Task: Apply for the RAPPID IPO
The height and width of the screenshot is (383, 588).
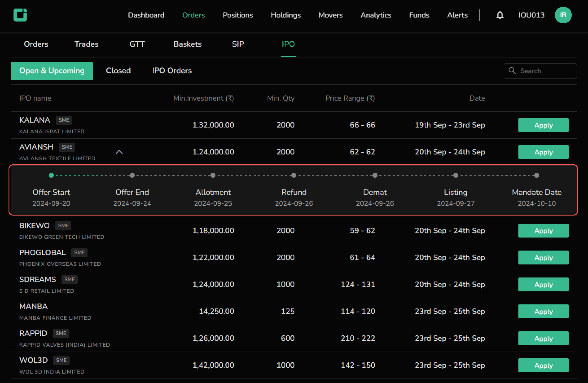Action: tap(543, 338)
